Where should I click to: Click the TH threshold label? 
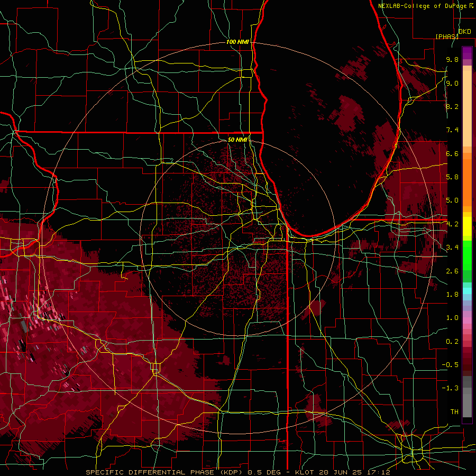click(x=454, y=412)
